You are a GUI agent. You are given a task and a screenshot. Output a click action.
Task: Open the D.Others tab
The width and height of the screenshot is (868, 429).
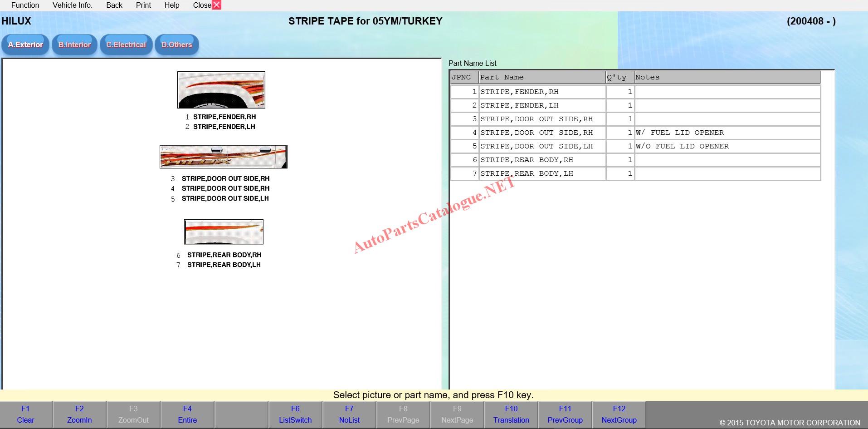pos(176,45)
